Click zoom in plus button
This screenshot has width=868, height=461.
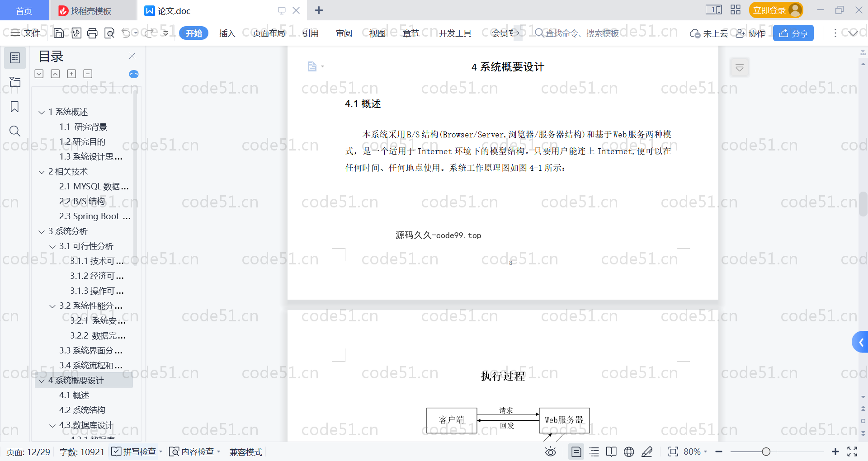(835, 452)
